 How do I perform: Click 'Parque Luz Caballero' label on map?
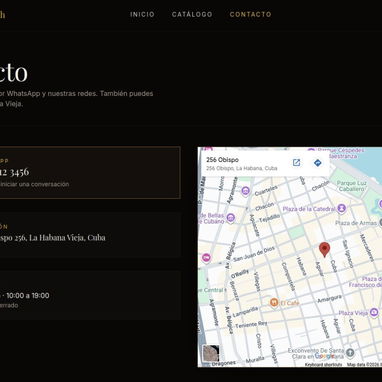coord(351,186)
